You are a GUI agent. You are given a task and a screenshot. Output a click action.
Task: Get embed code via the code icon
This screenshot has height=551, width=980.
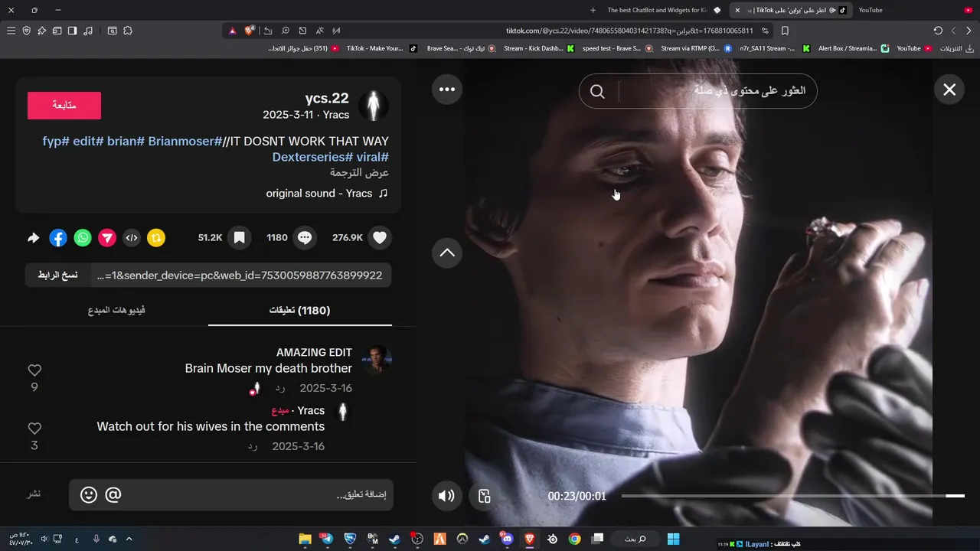(132, 238)
